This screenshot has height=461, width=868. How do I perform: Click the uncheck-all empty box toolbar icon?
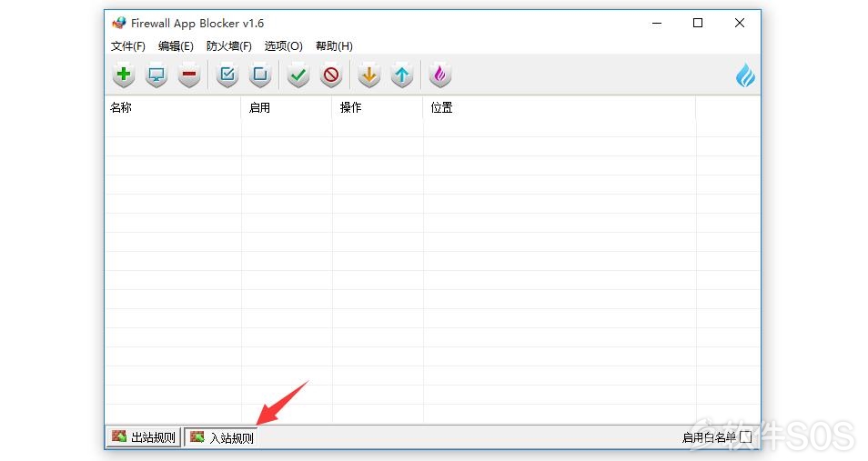[259, 75]
